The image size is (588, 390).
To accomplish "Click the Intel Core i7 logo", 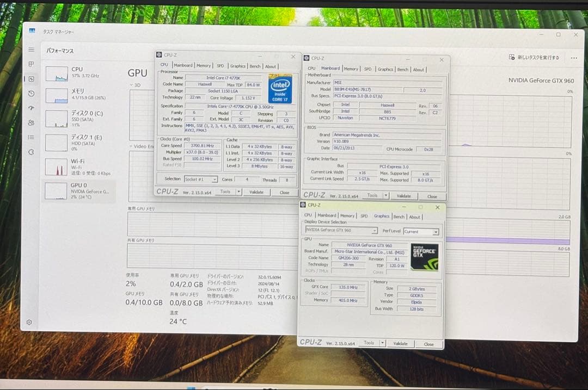I will (280, 89).
